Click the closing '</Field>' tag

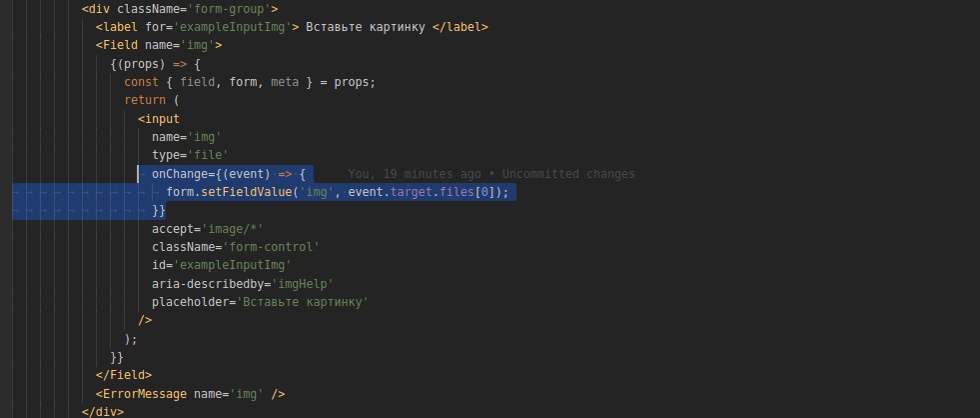[x=124, y=376]
